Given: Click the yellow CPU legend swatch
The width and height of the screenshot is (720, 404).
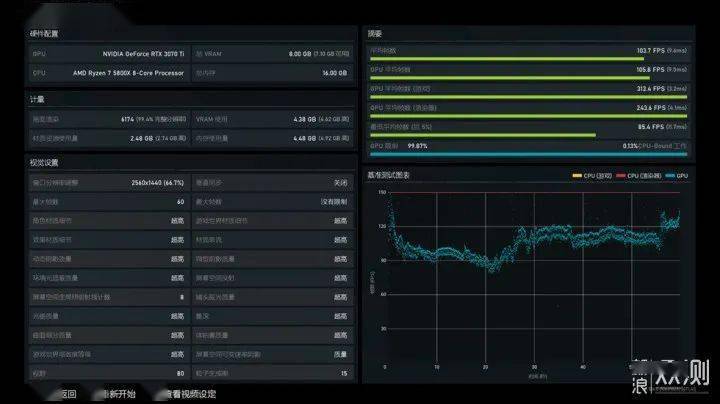Looking at the screenshot, I should (x=577, y=176).
